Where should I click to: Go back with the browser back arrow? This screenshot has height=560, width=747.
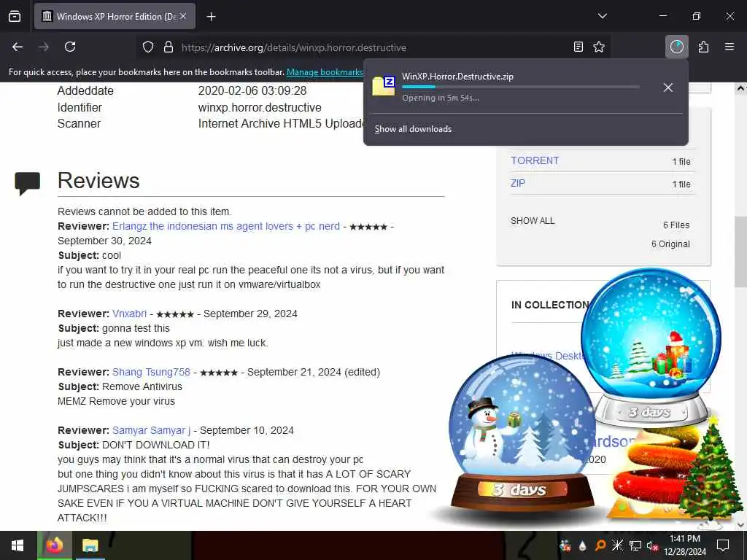click(x=18, y=47)
